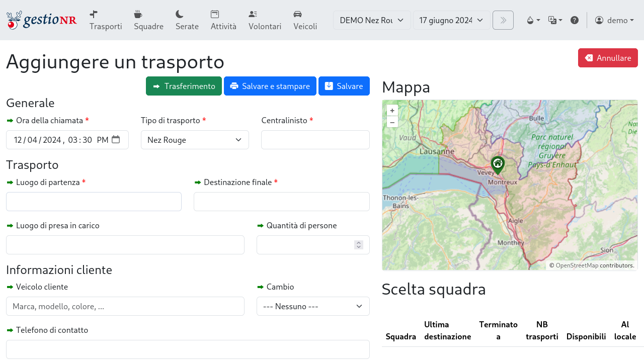Expand the demo user account menu
The image size is (644, 362).
pos(614,20)
